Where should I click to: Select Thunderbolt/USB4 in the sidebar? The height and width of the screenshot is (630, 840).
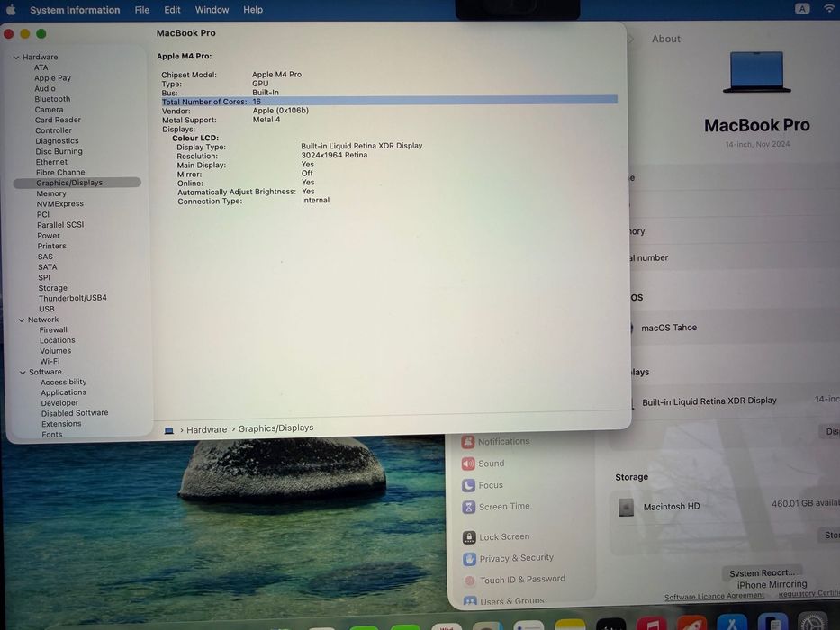pyautogui.click(x=72, y=298)
